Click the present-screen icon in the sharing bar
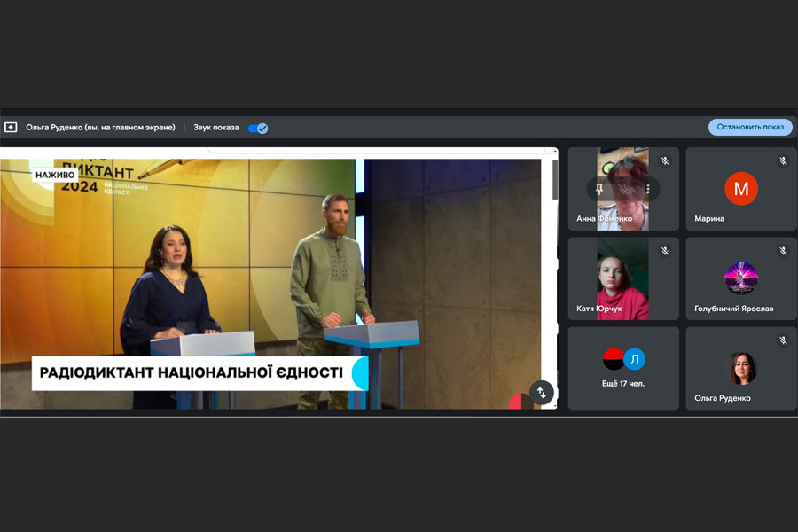Viewport: 798px width, 532px height. [x=11, y=127]
